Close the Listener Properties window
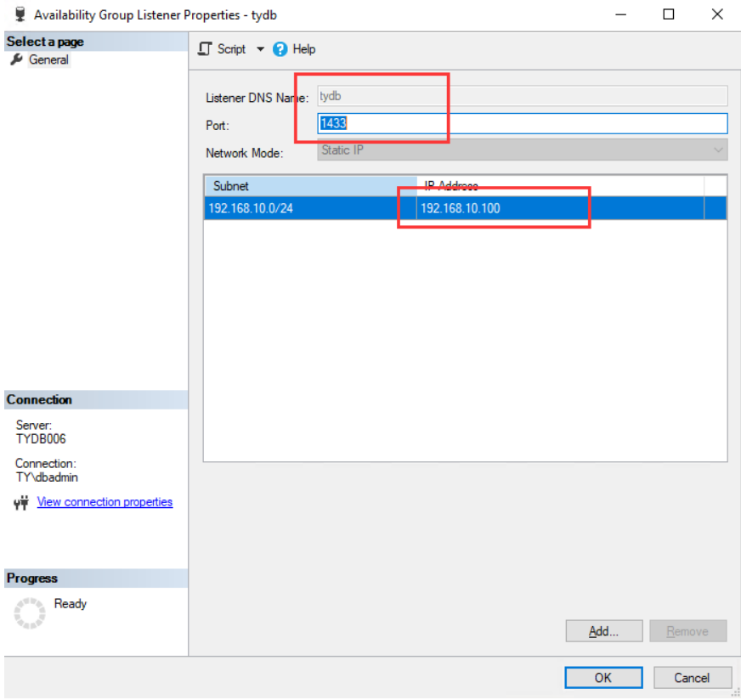 [717, 14]
